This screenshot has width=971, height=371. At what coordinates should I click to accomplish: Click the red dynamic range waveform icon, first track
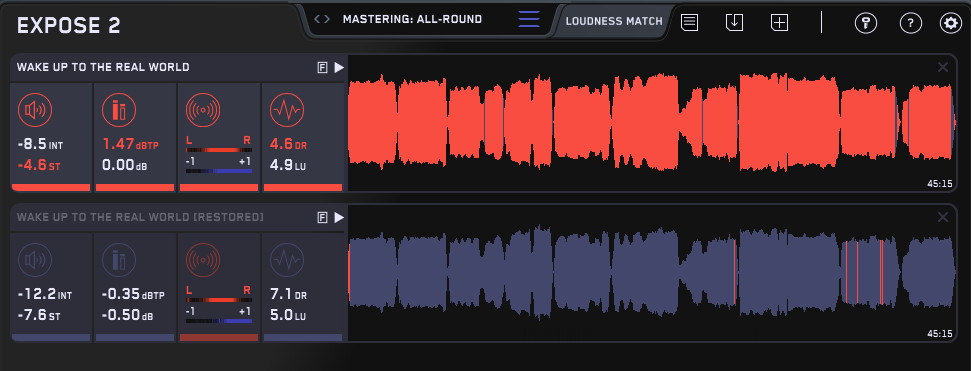(286, 110)
